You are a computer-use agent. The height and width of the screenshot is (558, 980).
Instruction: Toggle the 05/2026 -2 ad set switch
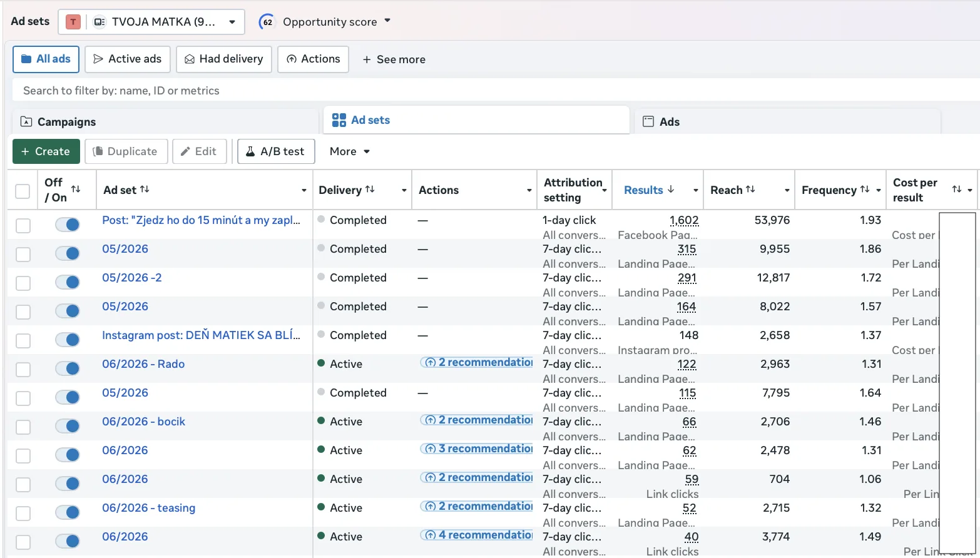pyautogui.click(x=68, y=282)
